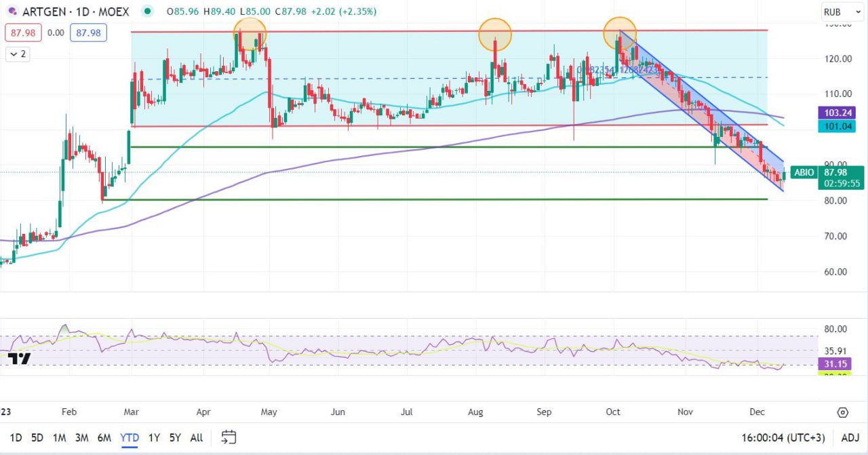The height and width of the screenshot is (455, 868).
Task: Click the TradingView logo in RSI pane
Action: (20, 359)
